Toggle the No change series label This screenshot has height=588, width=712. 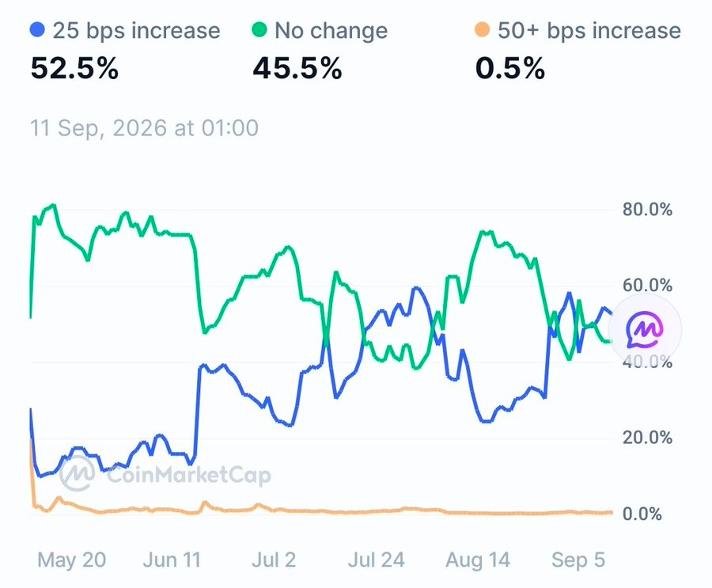click(331, 31)
